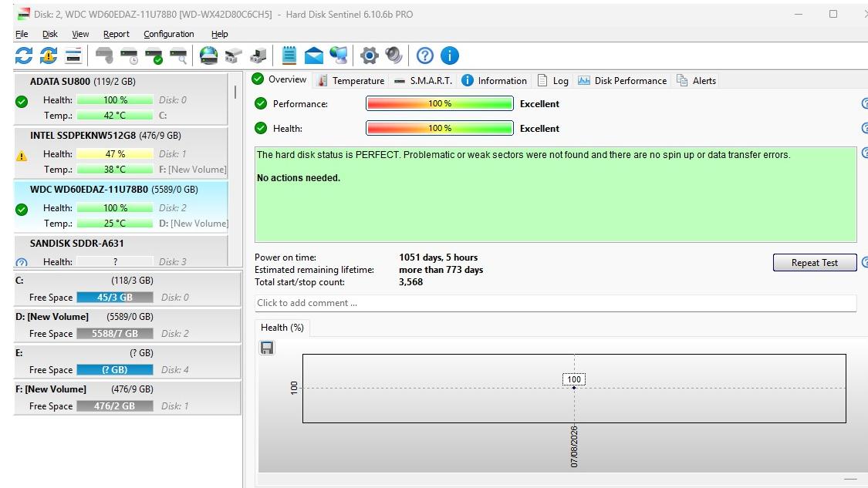Click the C: free space 45/3 GB bar
This screenshot has width=868, height=488.
(x=115, y=297)
